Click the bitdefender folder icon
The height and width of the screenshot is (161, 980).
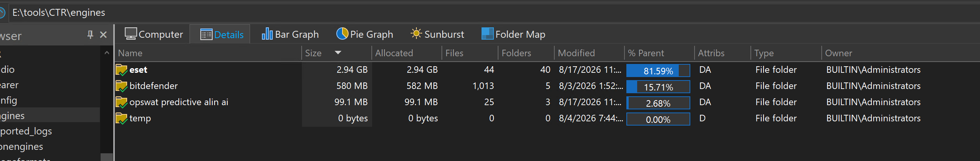pyautogui.click(x=121, y=86)
